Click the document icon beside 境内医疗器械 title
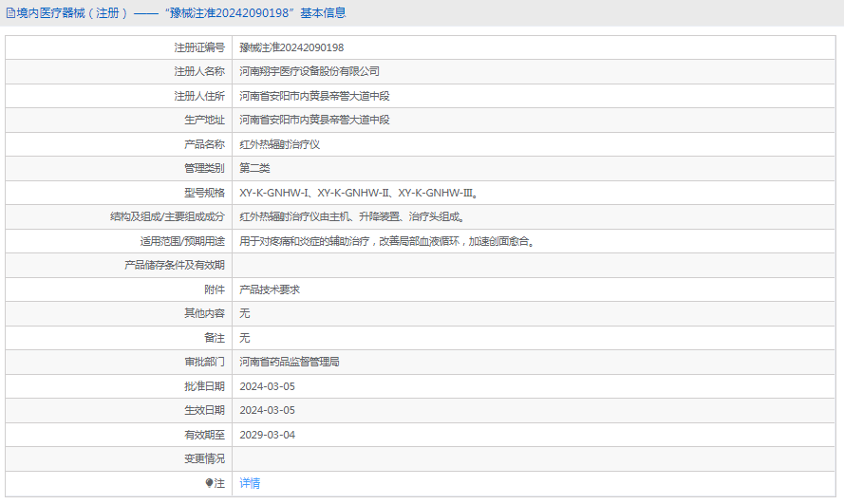The height and width of the screenshot is (504, 844). click(x=10, y=13)
